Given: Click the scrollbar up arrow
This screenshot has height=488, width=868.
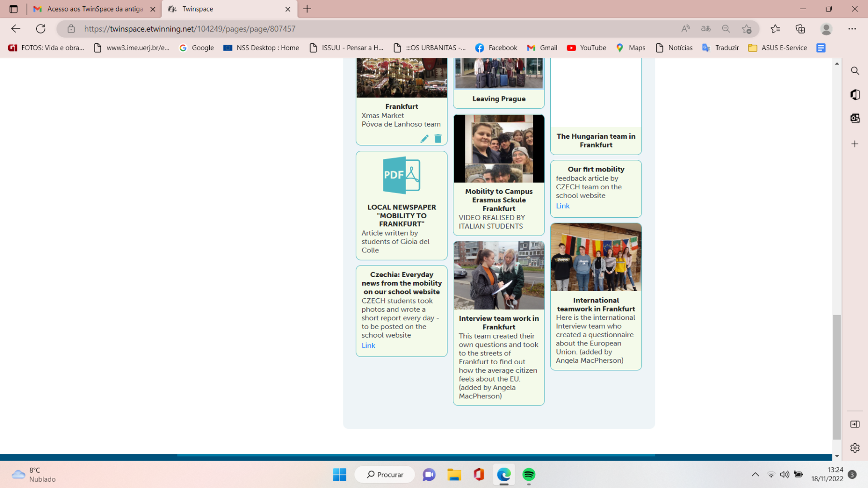Looking at the screenshot, I should (x=837, y=64).
